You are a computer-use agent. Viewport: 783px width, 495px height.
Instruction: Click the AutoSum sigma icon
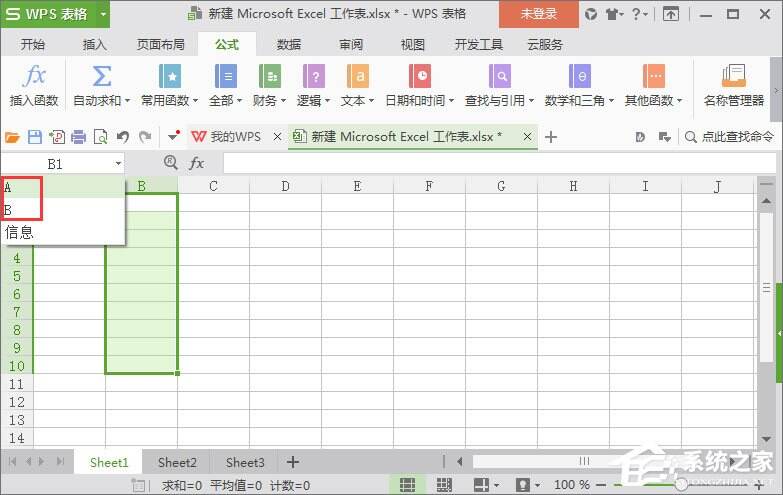(x=101, y=76)
